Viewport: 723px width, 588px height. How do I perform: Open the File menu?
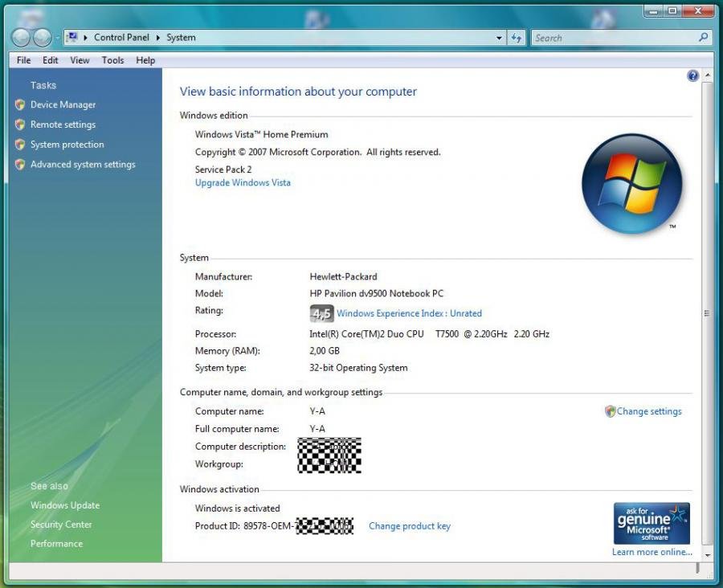[23, 60]
